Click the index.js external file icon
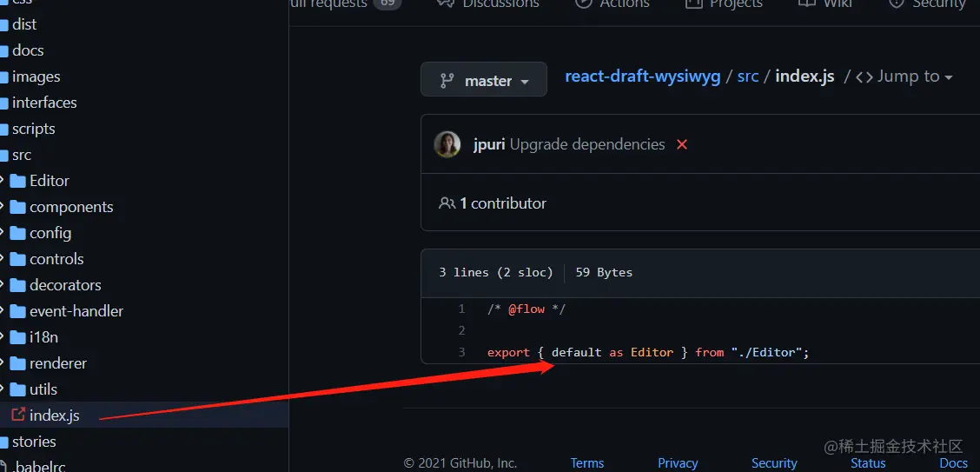Image resolution: width=980 pixels, height=472 pixels. pos(18,415)
